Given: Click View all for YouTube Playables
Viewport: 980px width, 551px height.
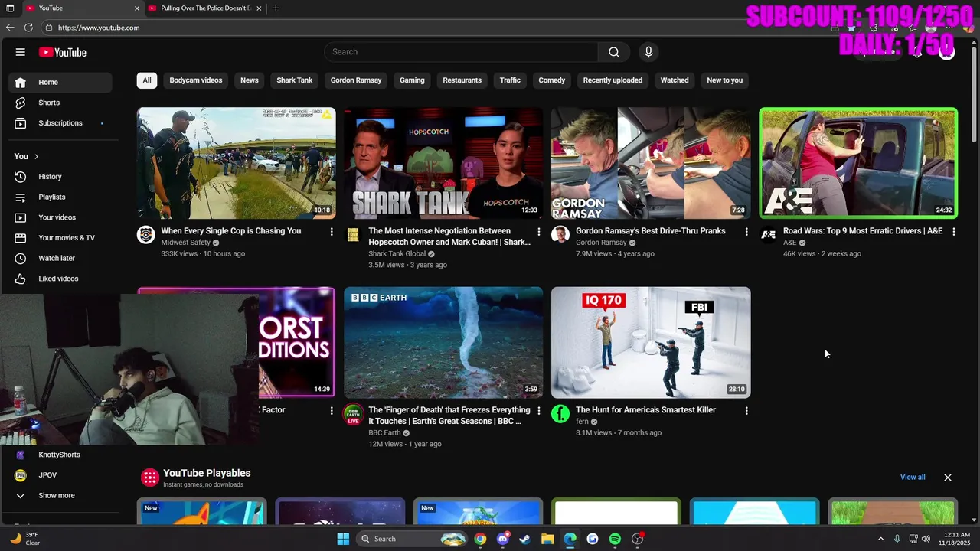Looking at the screenshot, I should 913,478.
